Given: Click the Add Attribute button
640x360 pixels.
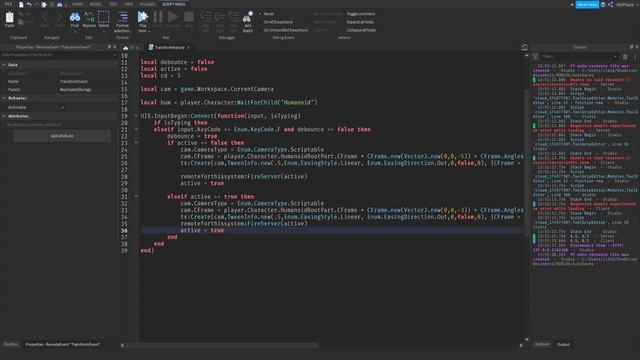Looking at the screenshot, I should pos(62,136).
